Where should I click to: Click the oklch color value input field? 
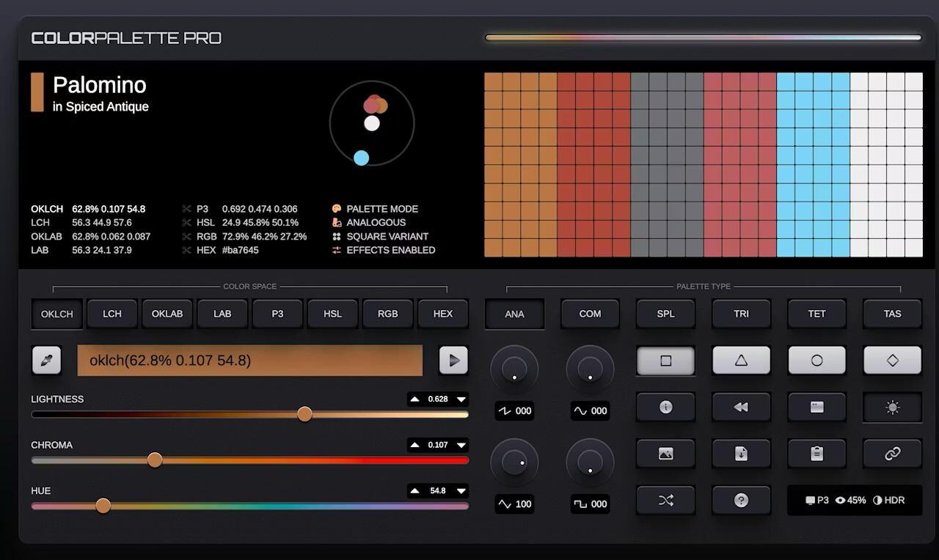(x=249, y=361)
